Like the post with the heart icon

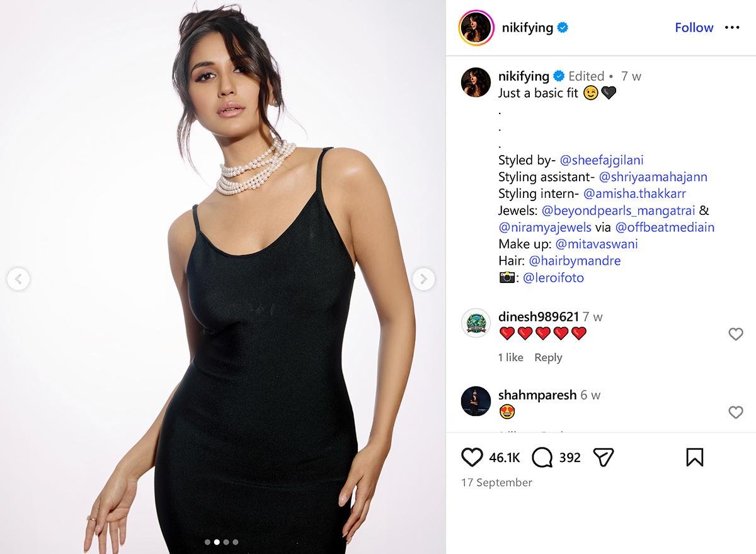coord(472,457)
